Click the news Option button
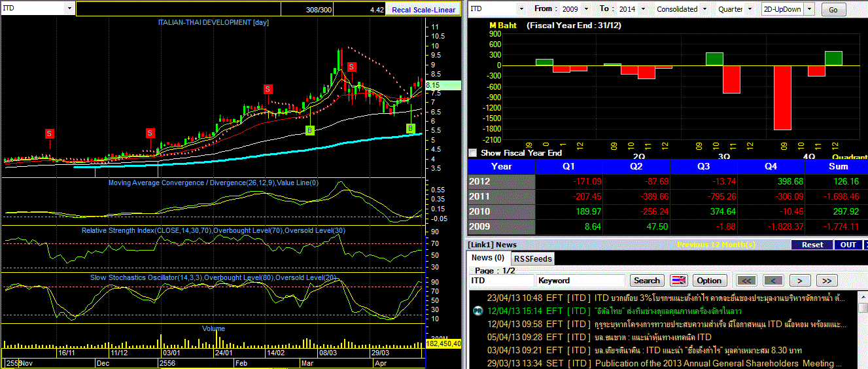This screenshot has width=868, height=369. pyautogui.click(x=709, y=281)
